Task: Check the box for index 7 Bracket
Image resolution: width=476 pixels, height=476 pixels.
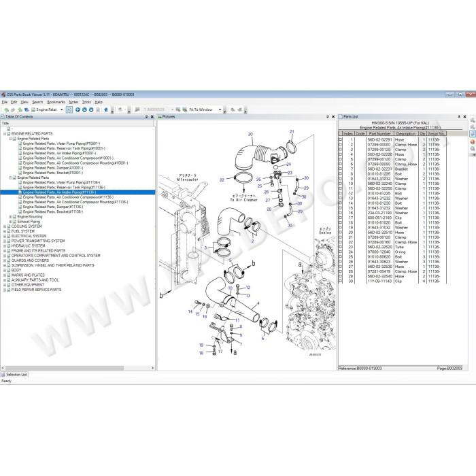Action: 340,169
